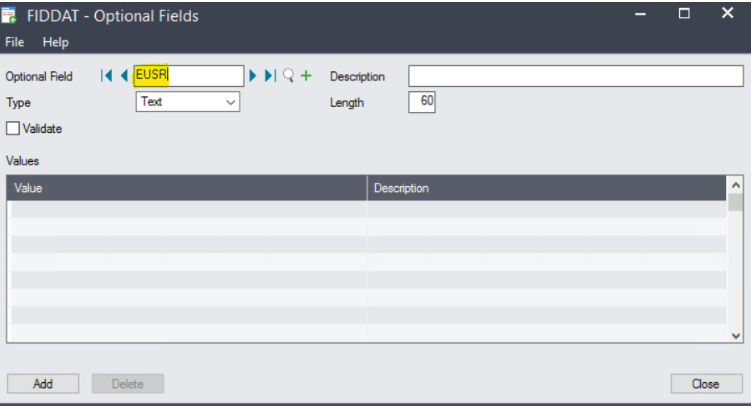Go to the next optional field record
This screenshot has width=751, height=406.
254,77
